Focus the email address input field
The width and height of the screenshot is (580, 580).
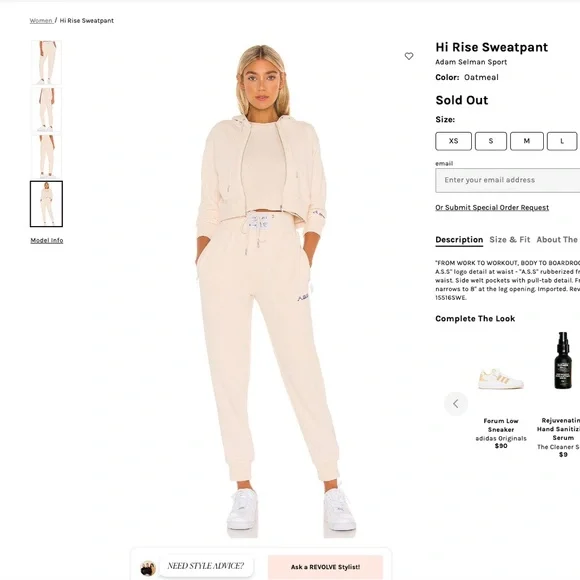click(x=508, y=180)
